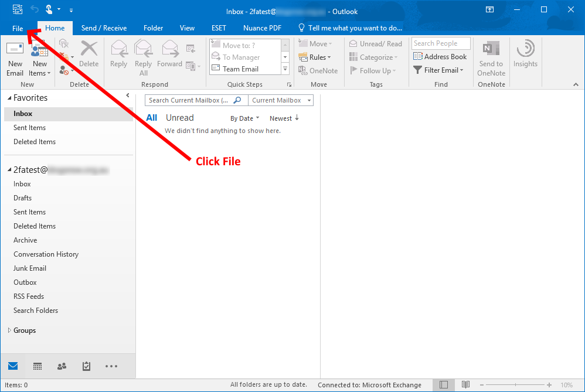Viewport: 585px width, 392px height.
Task: Click the Filter Email dropdown
Action: click(x=438, y=70)
